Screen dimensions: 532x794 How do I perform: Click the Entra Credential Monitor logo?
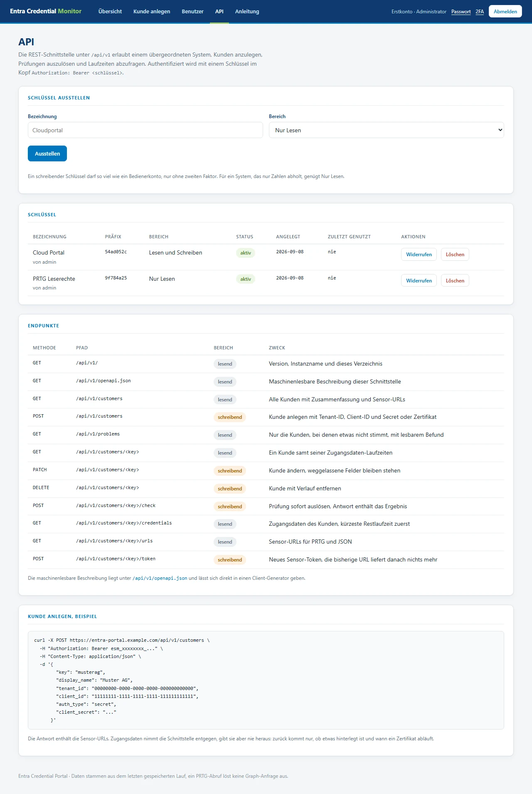tap(46, 11)
